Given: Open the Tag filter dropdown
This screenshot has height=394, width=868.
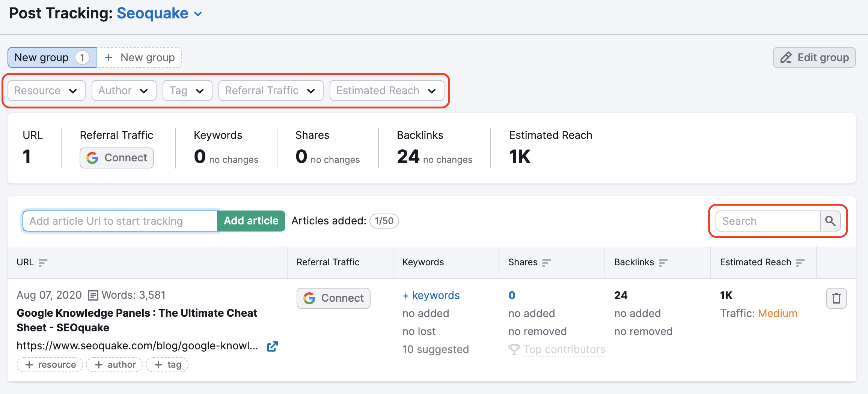Looking at the screenshot, I should [x=187, y=90].
